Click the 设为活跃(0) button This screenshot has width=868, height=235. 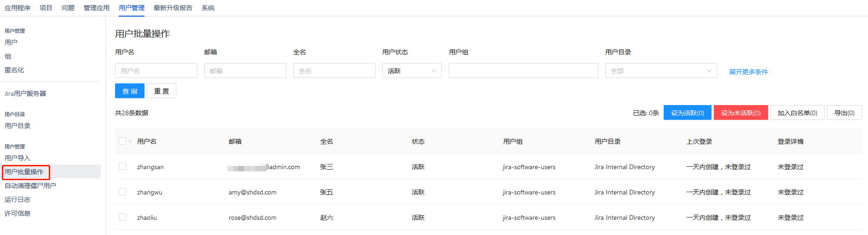point(687,113)
